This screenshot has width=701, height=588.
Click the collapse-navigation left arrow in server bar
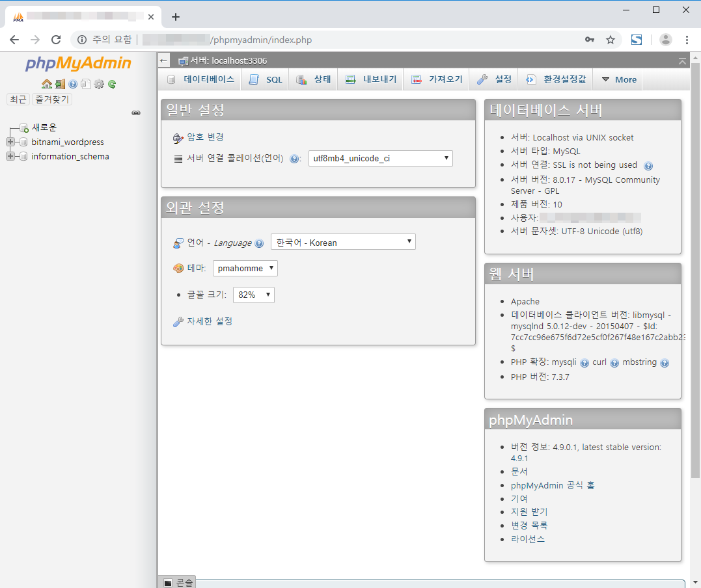(163, 60)
